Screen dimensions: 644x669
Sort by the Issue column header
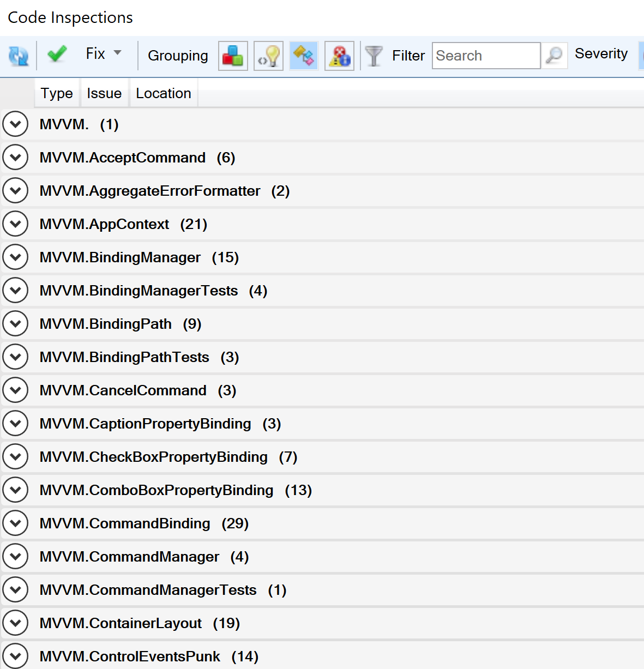[104, 93]
